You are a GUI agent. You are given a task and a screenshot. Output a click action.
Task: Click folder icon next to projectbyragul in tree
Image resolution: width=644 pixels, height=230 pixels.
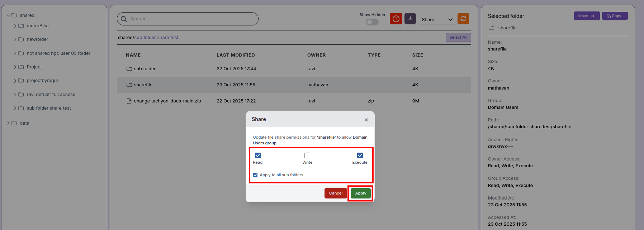21,81
